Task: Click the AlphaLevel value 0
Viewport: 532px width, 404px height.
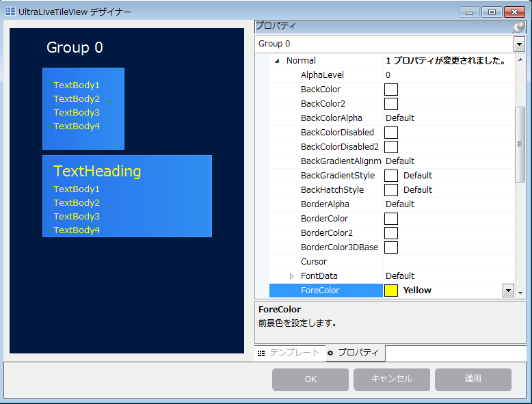Action: (x=388, y=75)
